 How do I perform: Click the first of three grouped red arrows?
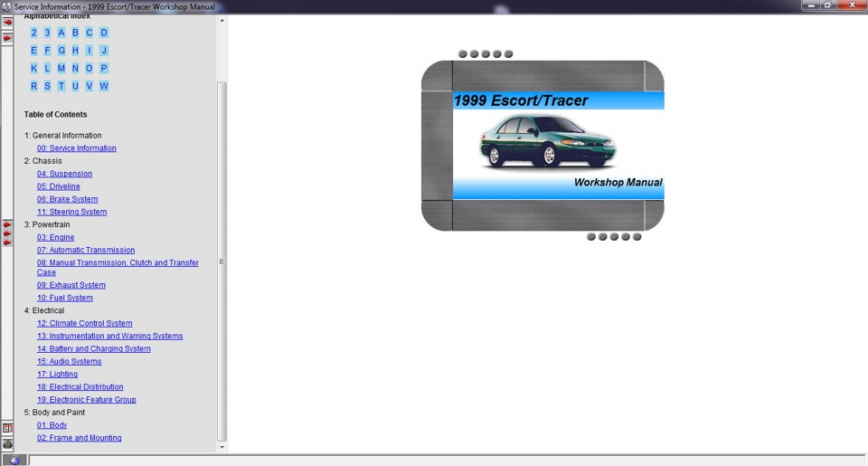(x=7, y=224)
